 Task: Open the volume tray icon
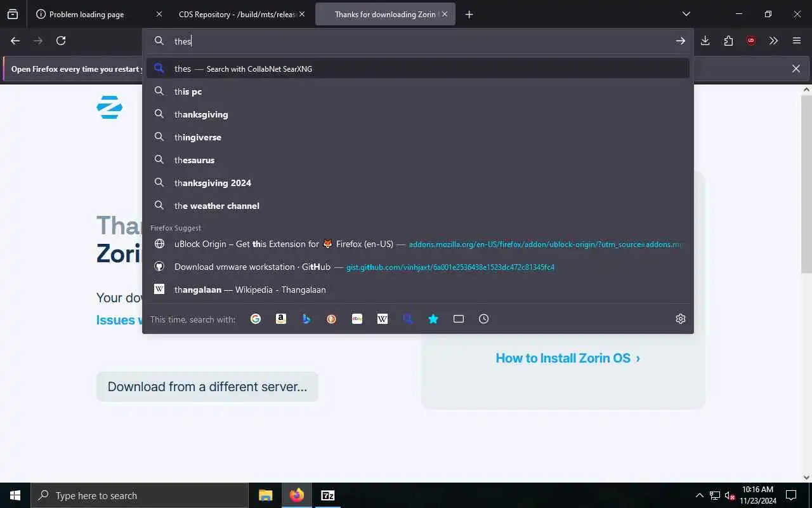(730, 495)
